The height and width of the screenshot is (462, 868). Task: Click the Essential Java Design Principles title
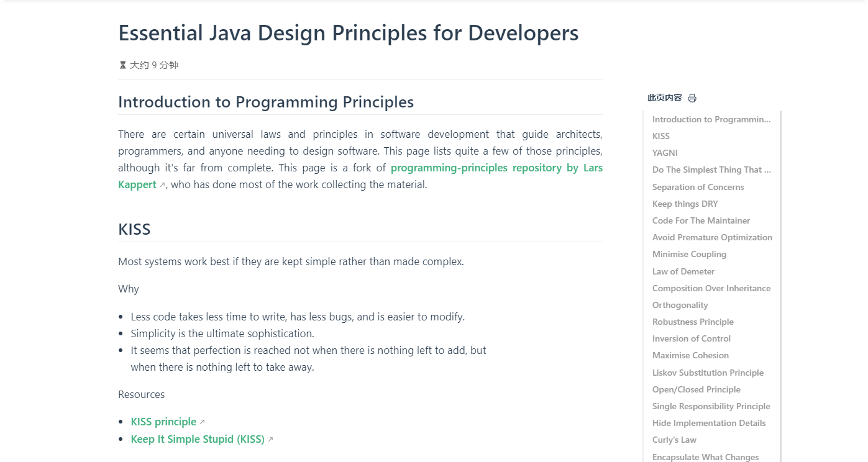click(x=349, y=33)
